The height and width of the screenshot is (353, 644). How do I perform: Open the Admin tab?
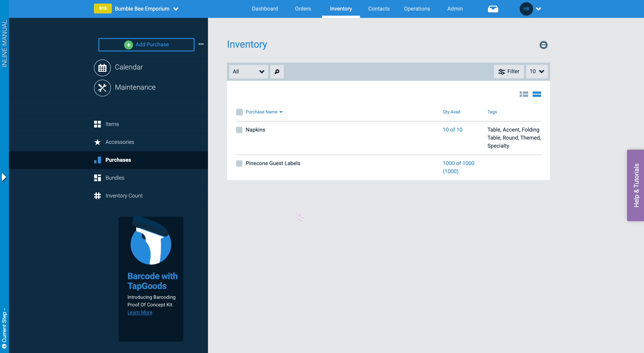click(455, 9)
